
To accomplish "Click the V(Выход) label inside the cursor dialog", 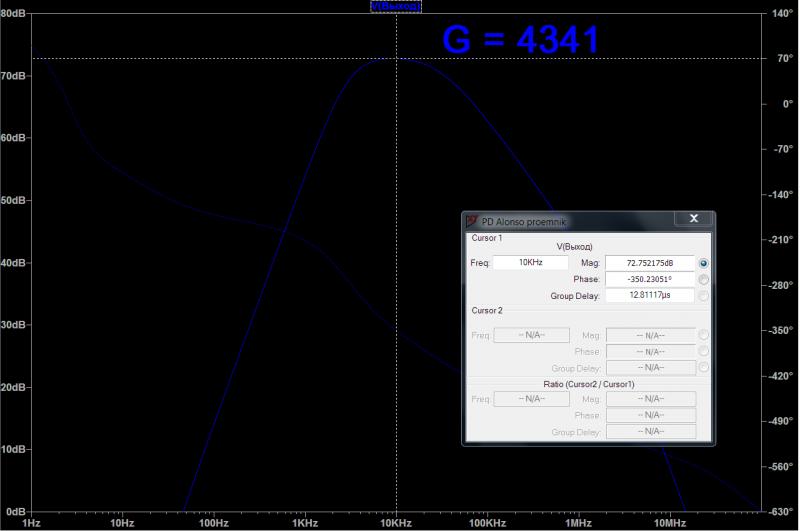I will pos(574,247).
